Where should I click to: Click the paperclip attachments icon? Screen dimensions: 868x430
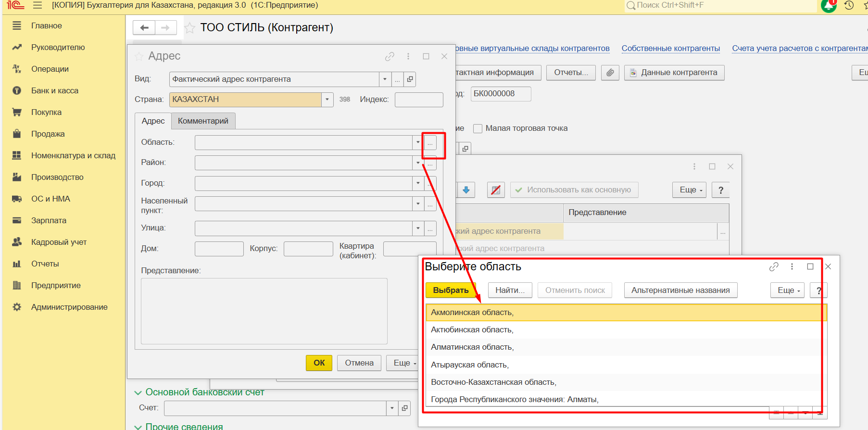point(610,73)
